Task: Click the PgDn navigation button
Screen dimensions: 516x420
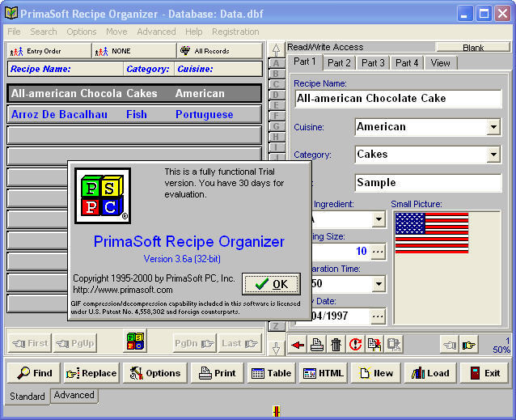Action: 194,343
